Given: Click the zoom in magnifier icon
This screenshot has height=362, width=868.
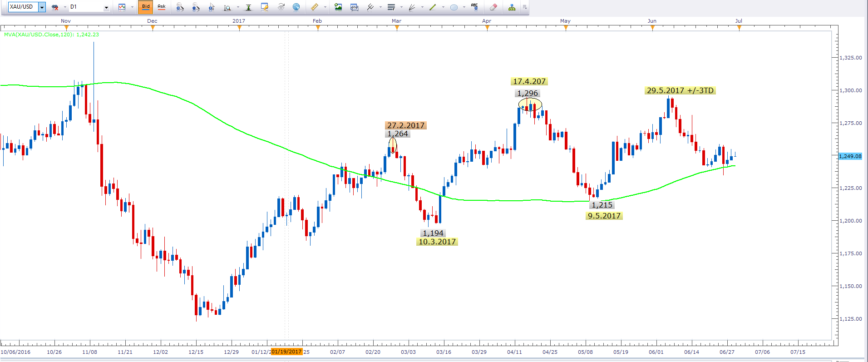Looking at the screenshot, I should tap(180, 7).
